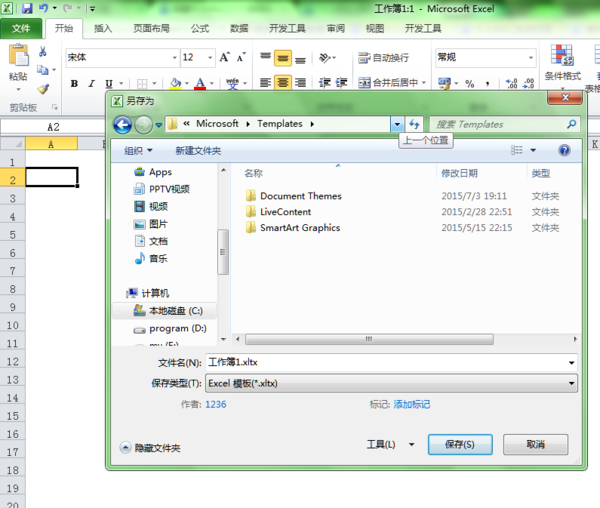Image resolution: width=600 pixels, height=508 pixels.
Task: Click the Cut scissors icon
Action: 42,52
